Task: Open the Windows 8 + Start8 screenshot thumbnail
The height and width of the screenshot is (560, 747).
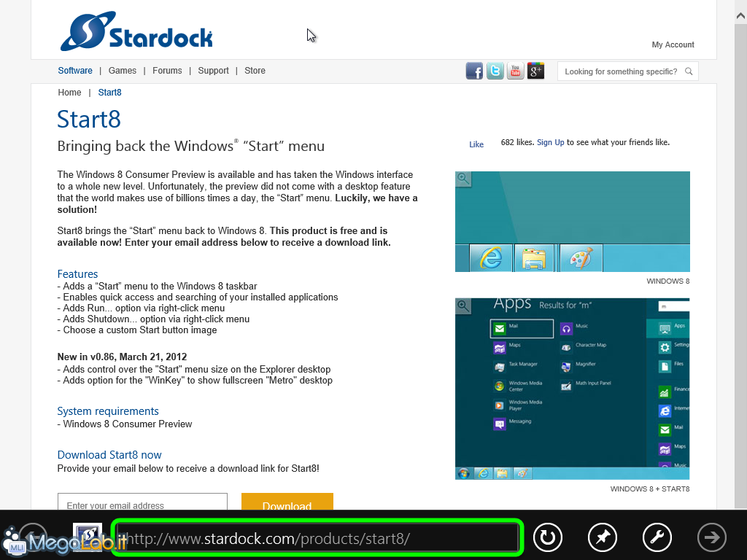Action: 573,389
